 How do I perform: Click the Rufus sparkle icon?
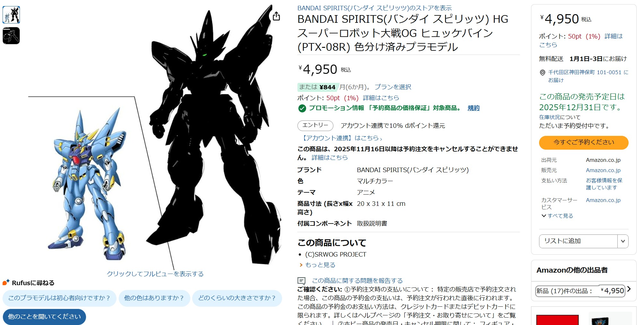coord(6,283)
